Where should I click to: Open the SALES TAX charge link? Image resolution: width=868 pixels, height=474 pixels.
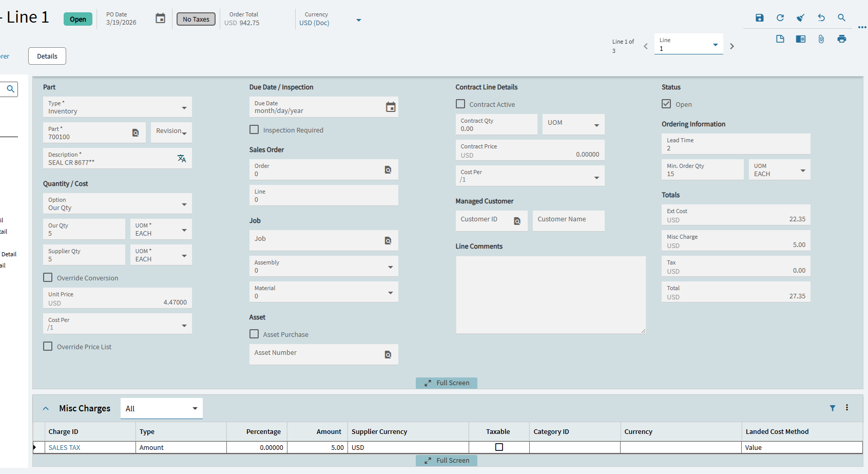[64, 447]
